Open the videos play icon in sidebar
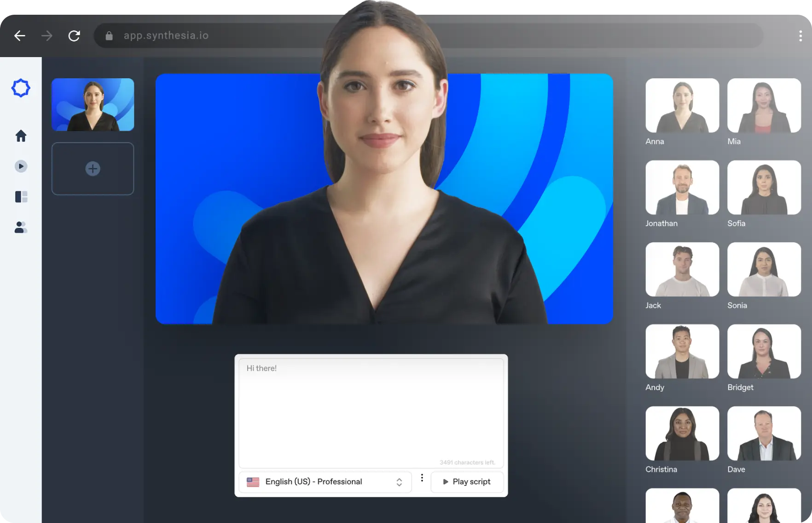This screenshot has height=523, width=812. pyautogui.click(x=21, y=166)
